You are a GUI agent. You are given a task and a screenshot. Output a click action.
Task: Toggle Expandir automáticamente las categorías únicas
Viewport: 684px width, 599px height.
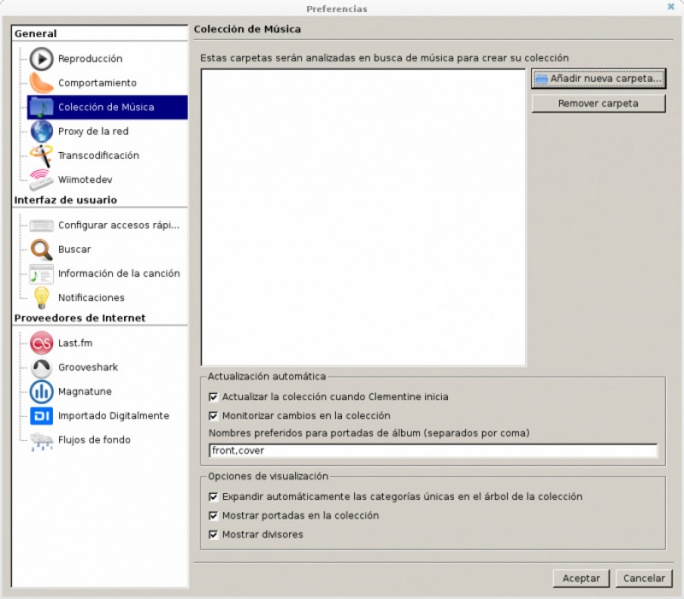[213, 497]
